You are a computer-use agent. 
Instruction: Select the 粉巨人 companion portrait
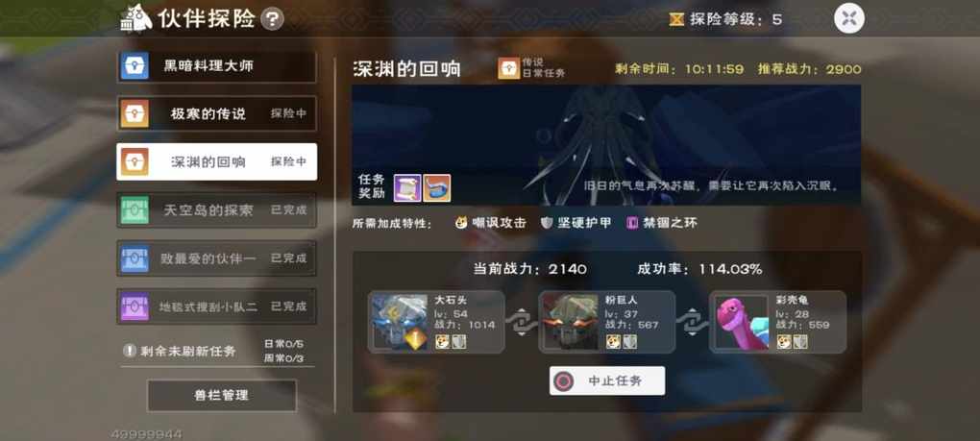tap(570, 322)
